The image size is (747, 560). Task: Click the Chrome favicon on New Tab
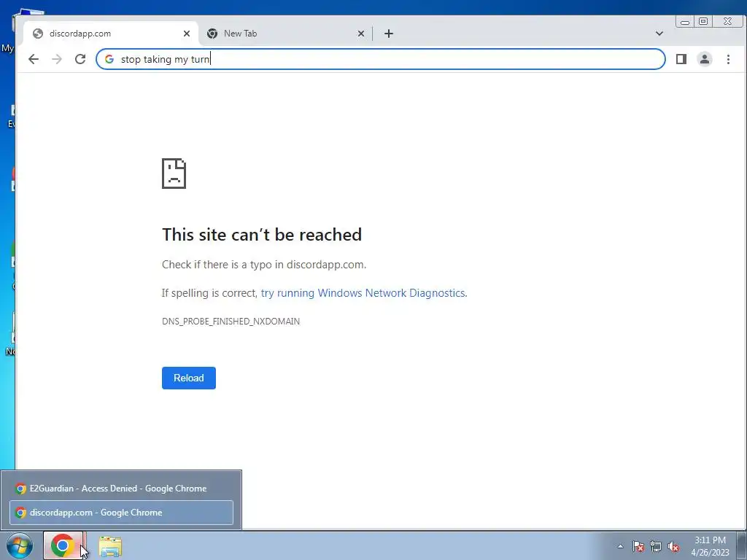pos(212,34)
